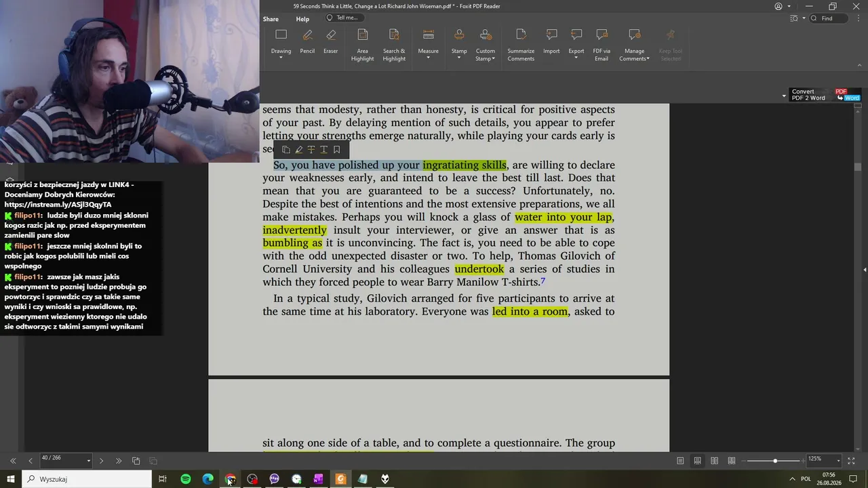Open Microsoft Edge from the taskbar

click(x=208, y=479)
